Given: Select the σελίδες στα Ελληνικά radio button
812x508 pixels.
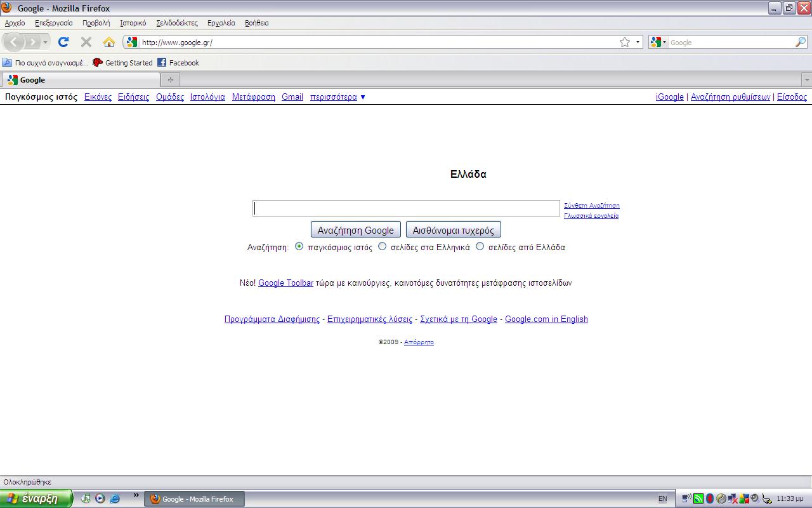Looking at the screenshot, I should tap(382, 246).
